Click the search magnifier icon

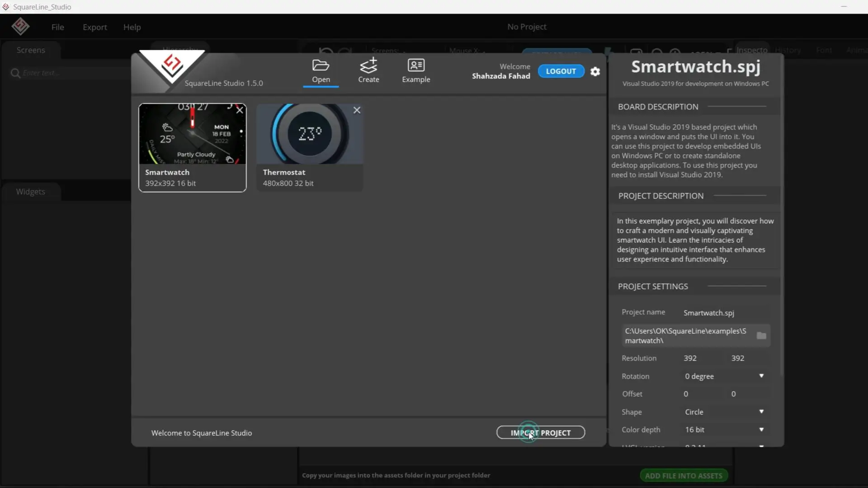pos(15,73)
